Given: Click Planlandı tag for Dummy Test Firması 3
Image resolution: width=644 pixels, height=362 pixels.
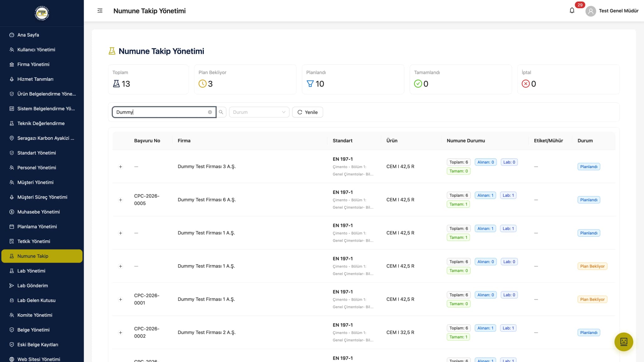Looking at the screenshot, I should click(589, 167).
